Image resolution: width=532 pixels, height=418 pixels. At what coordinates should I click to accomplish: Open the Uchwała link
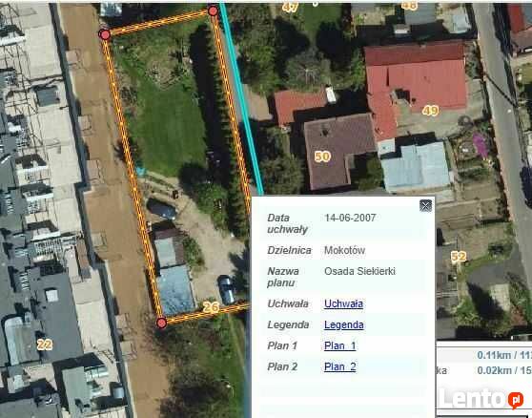343,303
